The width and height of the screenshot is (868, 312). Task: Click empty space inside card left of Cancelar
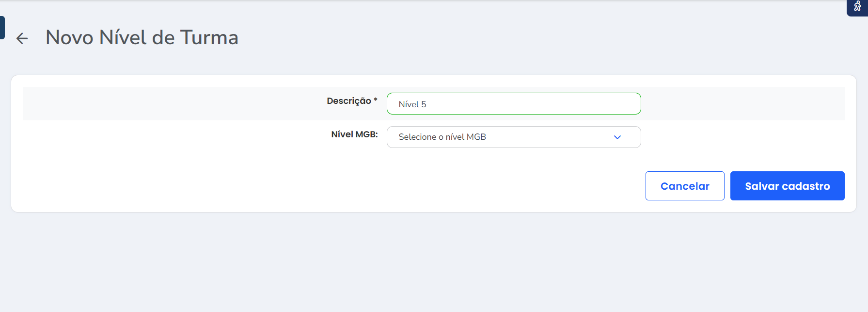point(339,186)
